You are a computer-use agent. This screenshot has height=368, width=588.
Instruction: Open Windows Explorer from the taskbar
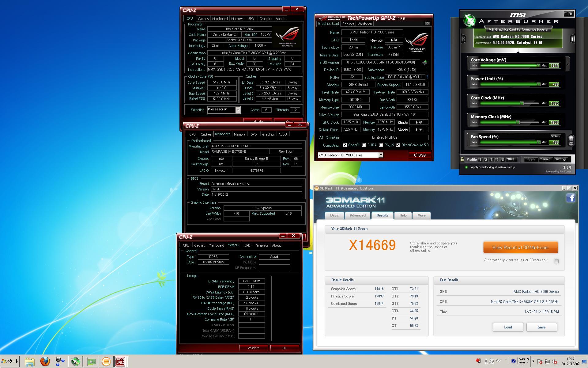(x=30, y=362)
